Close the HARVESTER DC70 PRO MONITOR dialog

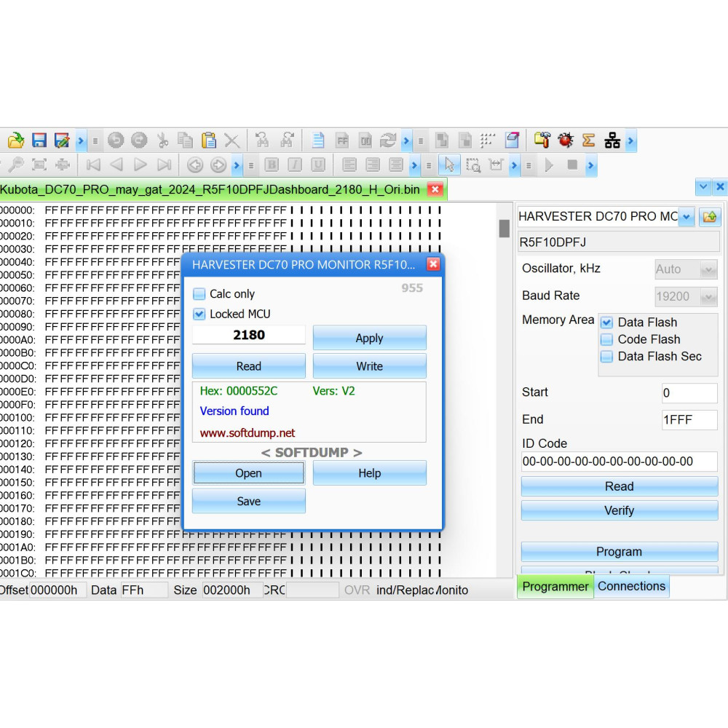433,264
